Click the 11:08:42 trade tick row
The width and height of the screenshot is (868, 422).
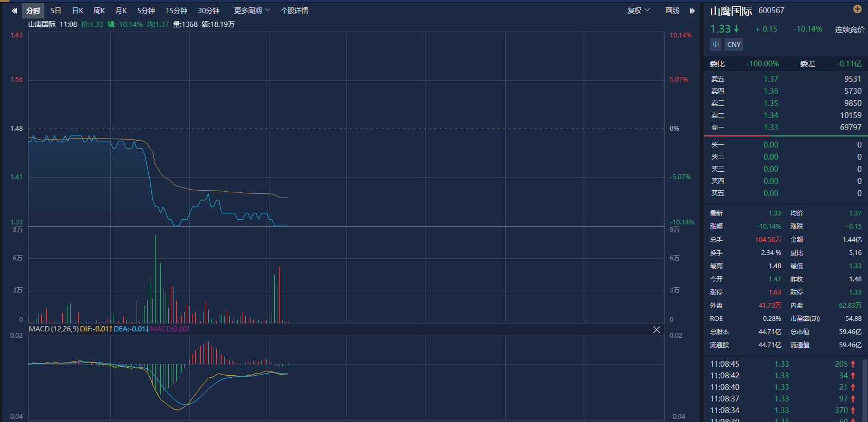[x=783, y=376]
